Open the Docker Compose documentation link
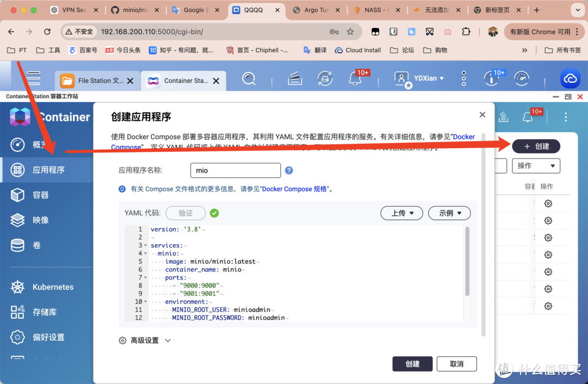The width and height of the screenshot is (588, 384). click(463, 137)
